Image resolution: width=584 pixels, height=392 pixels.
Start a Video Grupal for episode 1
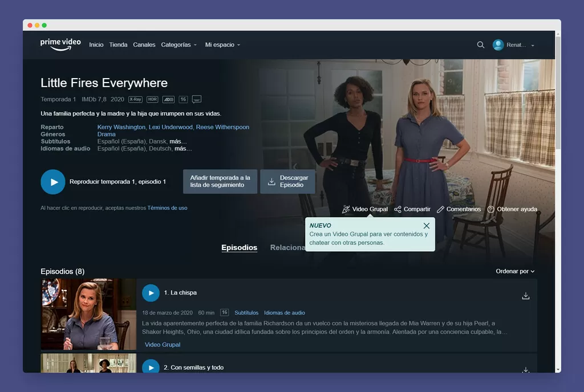point(163,345)
